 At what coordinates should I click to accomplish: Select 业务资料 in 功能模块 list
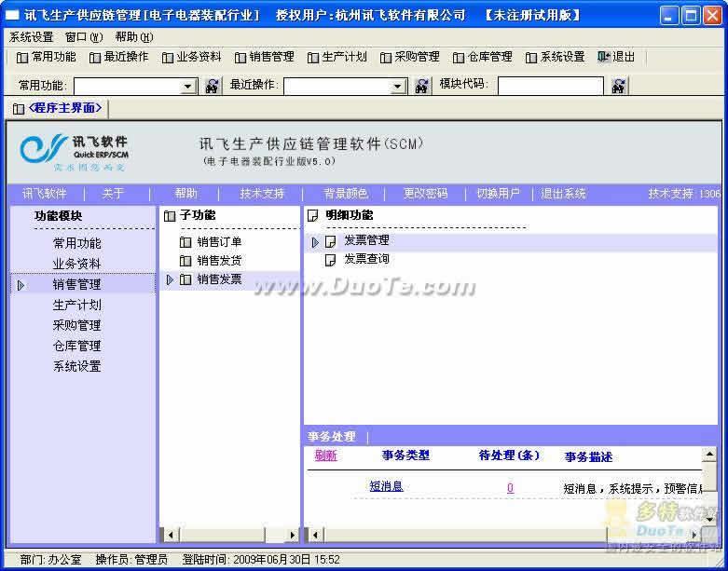point(77,264)
